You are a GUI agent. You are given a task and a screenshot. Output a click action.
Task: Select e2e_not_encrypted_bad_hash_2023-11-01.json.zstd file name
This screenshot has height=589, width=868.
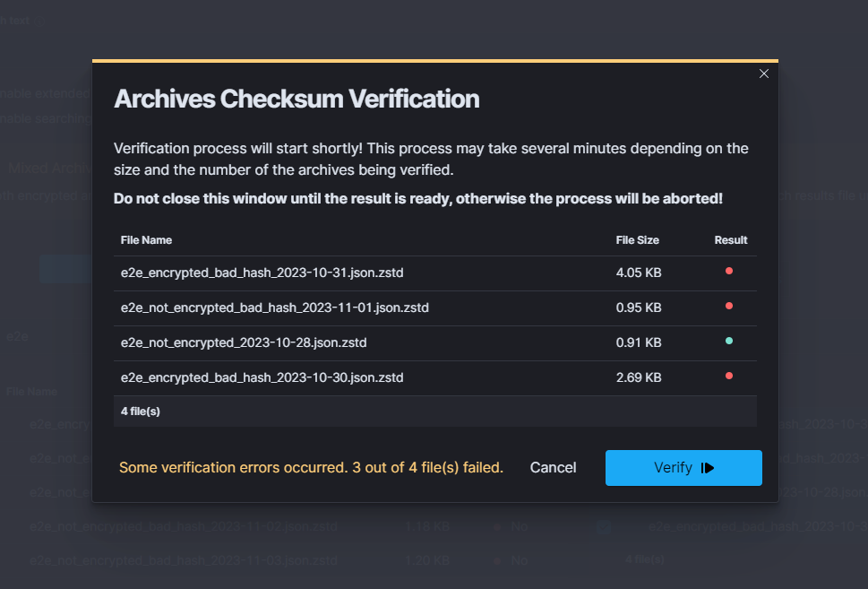pyautogui.click(x=274, y=307)
